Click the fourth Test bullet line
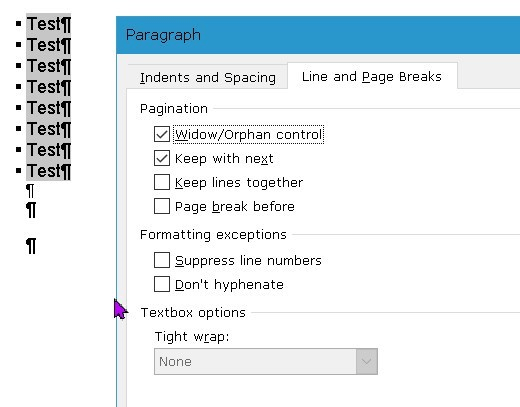Viewport: 520px width, 407px height. tap(49, 87)
